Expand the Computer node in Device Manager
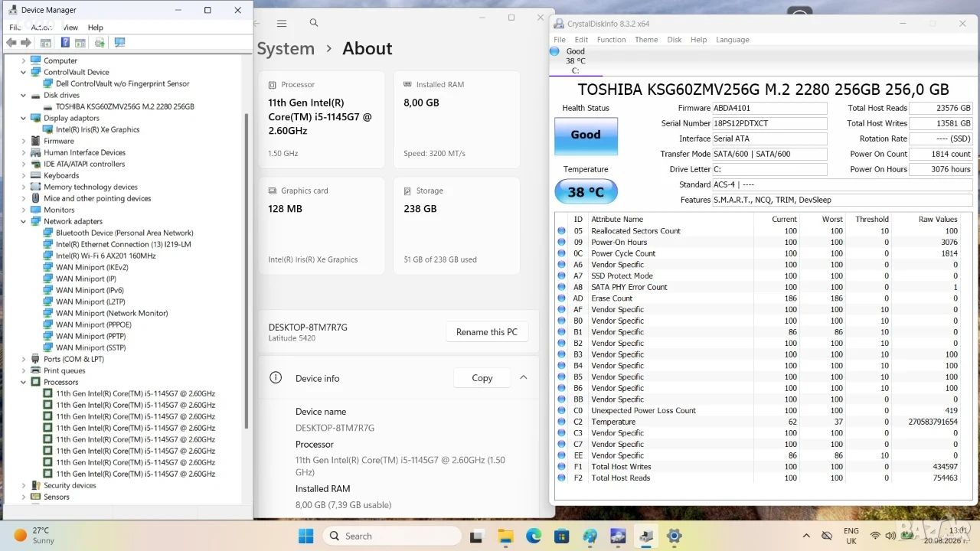This screenshot has height=551, width=980. click(x=24, y=60)
